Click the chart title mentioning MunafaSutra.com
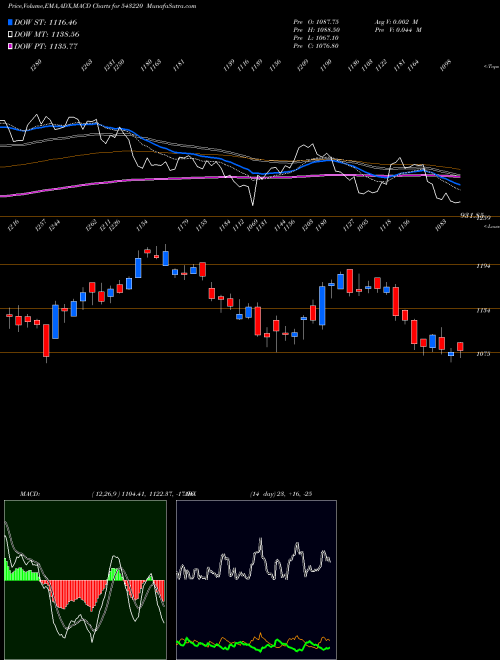The image size is (500, 660). coord(102,6)
